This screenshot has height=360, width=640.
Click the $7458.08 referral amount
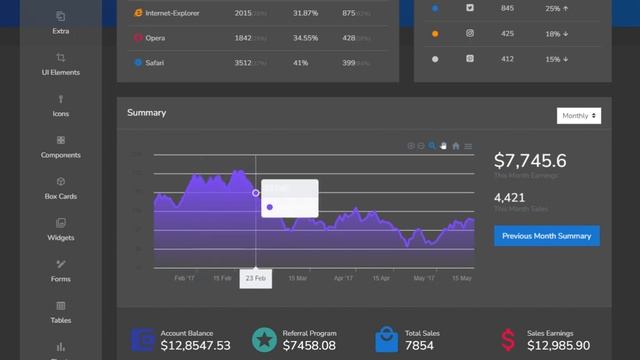coord(309,346)
